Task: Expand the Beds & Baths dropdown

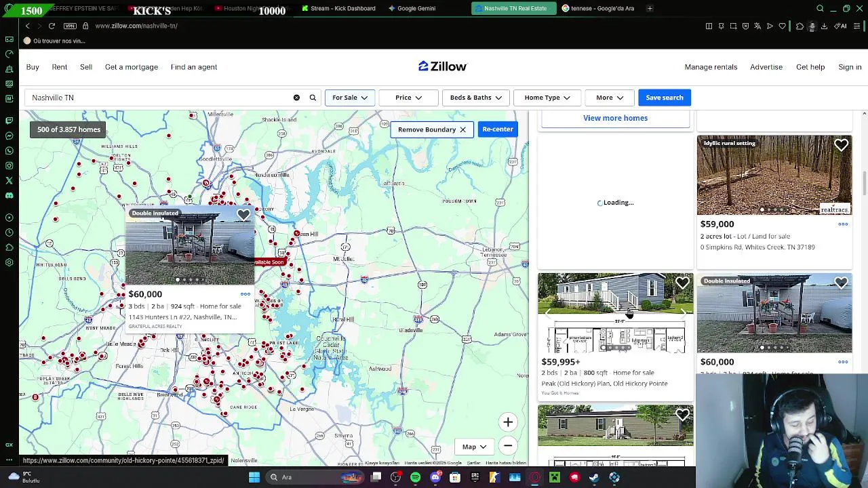Action: (x=475, y=98)
